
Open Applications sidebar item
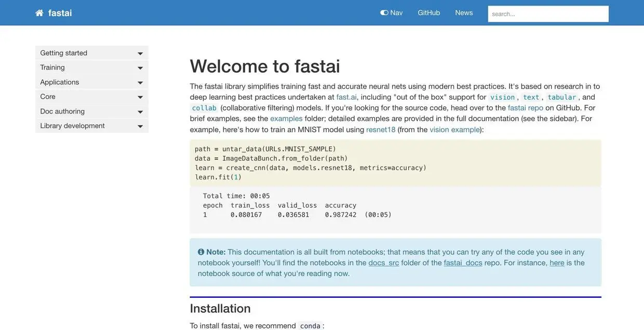[92, 82]
